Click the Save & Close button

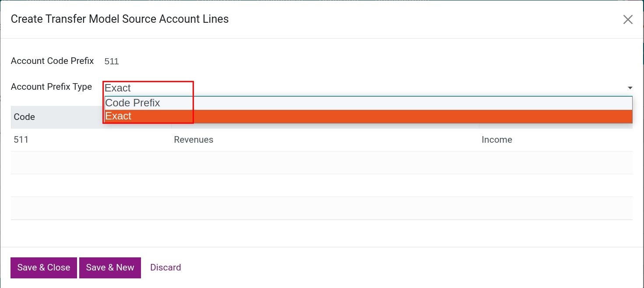(x=43, y=267)
